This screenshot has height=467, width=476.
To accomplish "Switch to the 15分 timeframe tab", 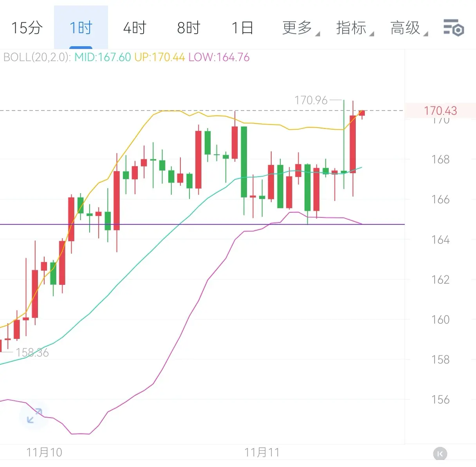I will pyautogui.click(x=27, y=28).
